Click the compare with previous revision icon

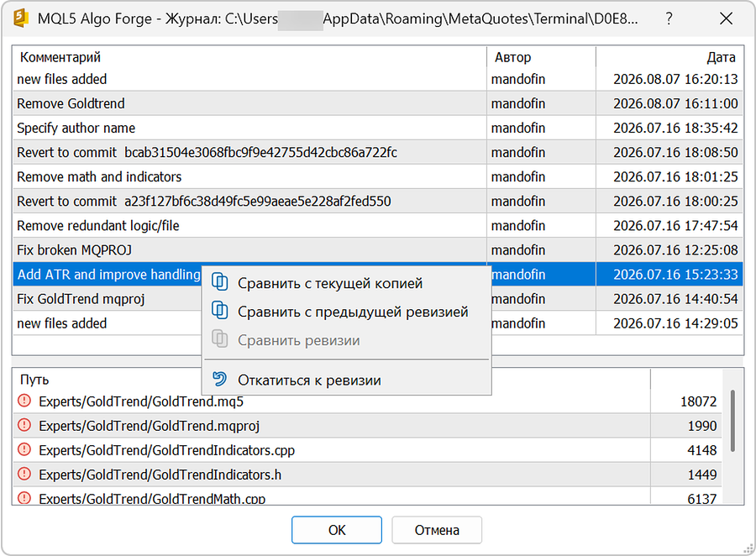tap(220, 310)
